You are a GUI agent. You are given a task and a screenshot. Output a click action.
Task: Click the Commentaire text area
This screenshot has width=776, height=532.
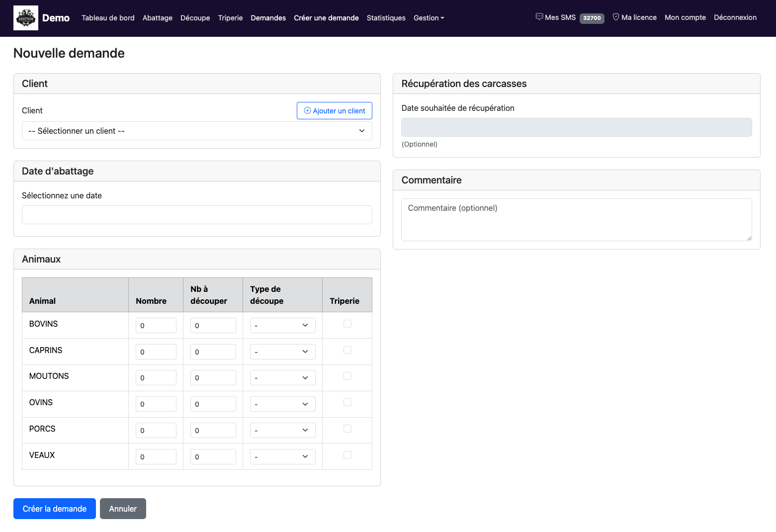click(x=577, y=220)
